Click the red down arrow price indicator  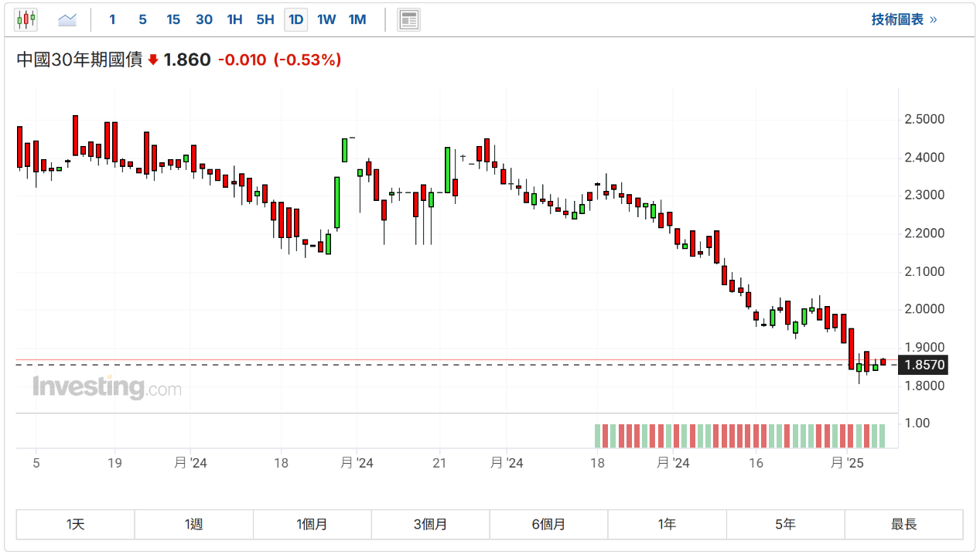point(153,60)
